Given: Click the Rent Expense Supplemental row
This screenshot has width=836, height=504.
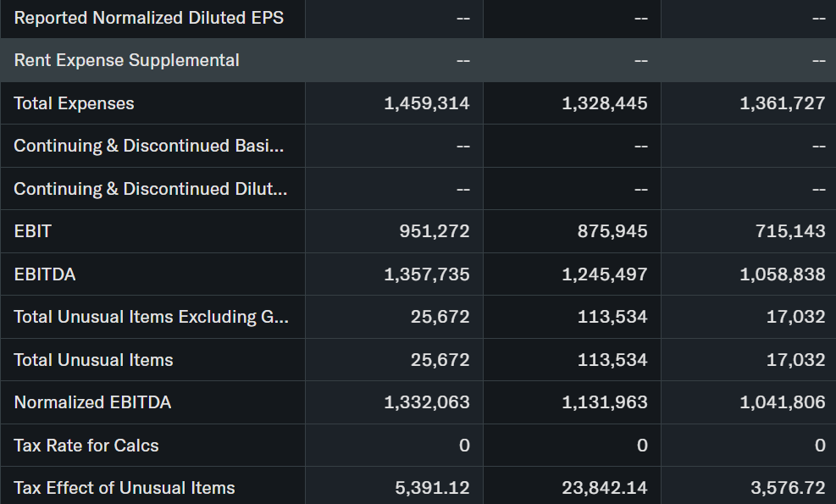Looking at the screenshot, I should pos(126,60).
